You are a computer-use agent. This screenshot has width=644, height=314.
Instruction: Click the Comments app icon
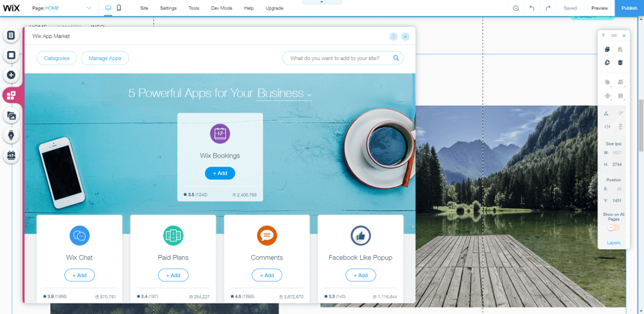[267, 236]
